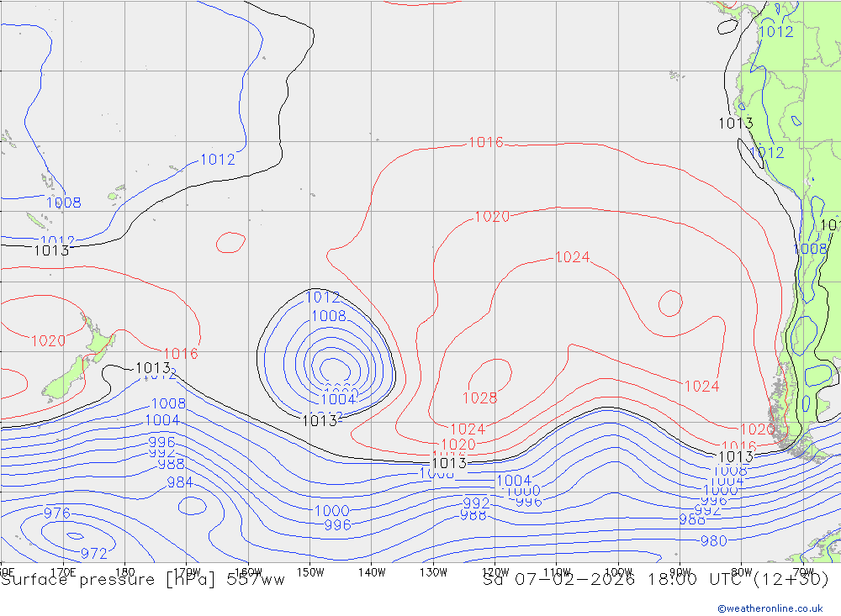Click the small closed red contour near 90W
The image size is (841, 616).
[670, 303]
